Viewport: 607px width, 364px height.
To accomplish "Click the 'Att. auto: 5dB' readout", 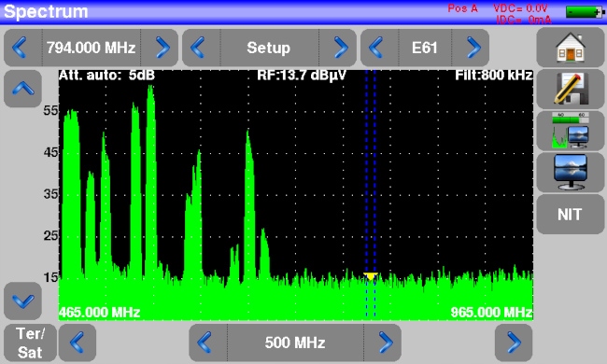I will point(106,75).
